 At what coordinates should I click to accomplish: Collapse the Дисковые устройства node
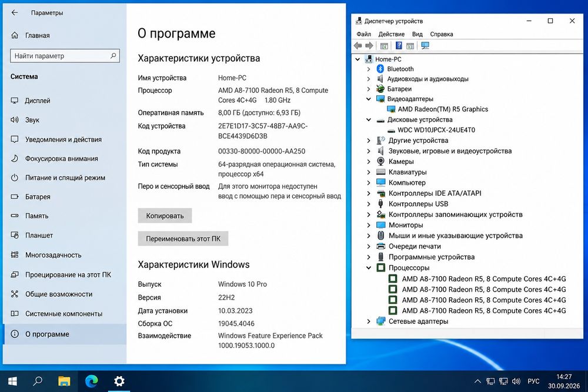[x=369, y=119]
